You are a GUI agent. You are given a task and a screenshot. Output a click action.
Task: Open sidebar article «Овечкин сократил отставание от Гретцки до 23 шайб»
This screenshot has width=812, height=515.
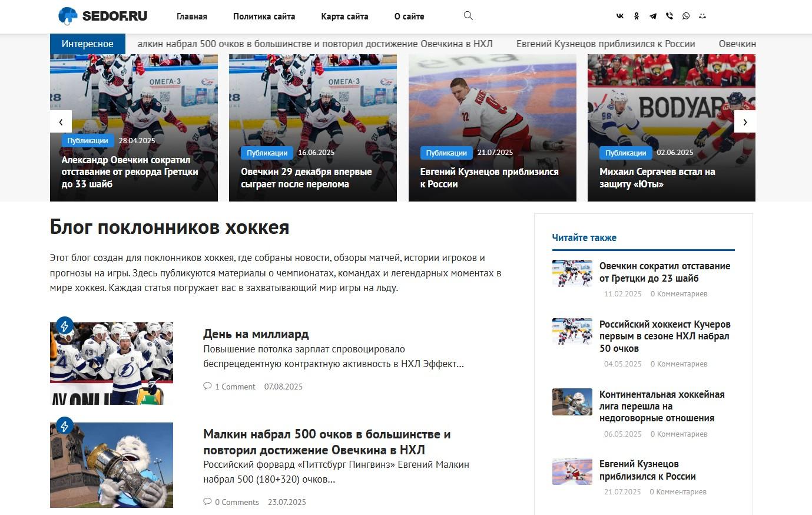point(665,272)
